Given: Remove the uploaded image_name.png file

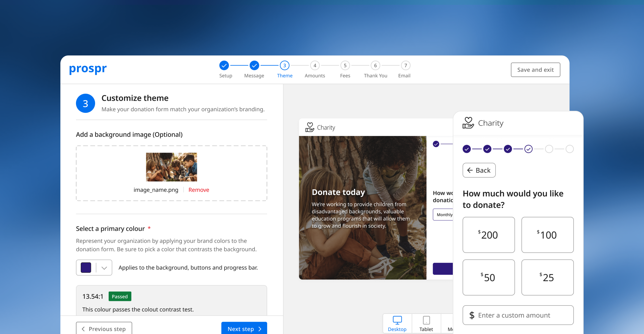Looking at the screenshot, I should pyautogui.click(x=199, y=190).
